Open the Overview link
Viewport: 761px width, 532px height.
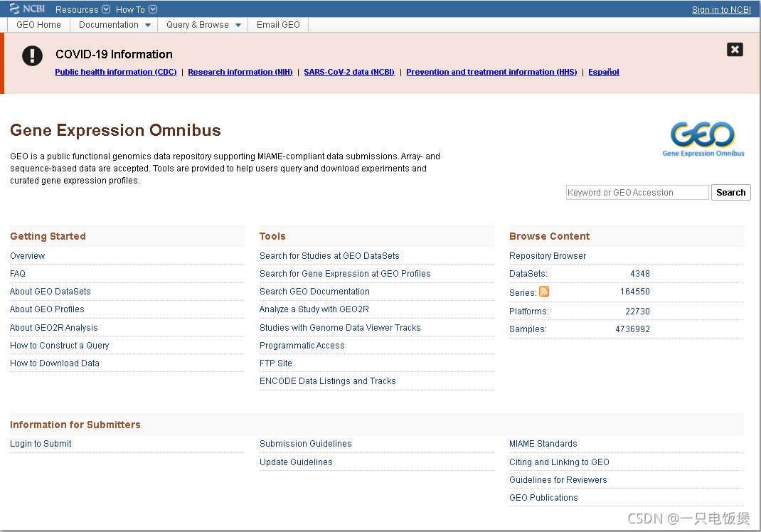click(x=27, y=256)
